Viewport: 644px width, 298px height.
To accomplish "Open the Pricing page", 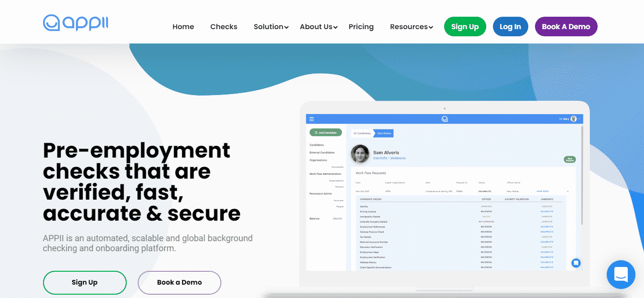I will tap(361, 27).
